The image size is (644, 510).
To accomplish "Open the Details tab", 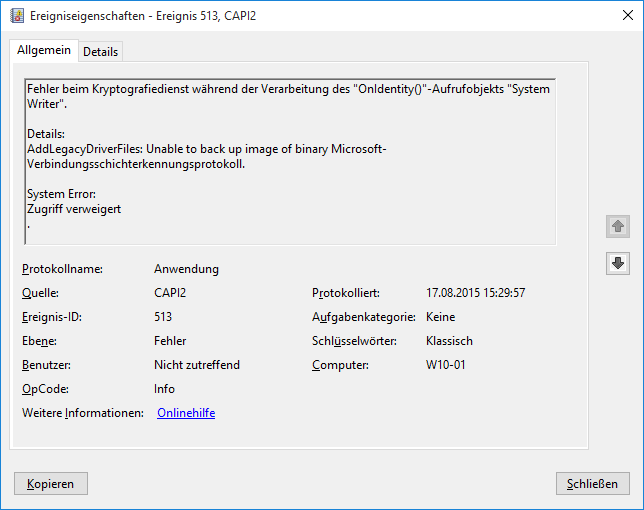I will [100, 51].
